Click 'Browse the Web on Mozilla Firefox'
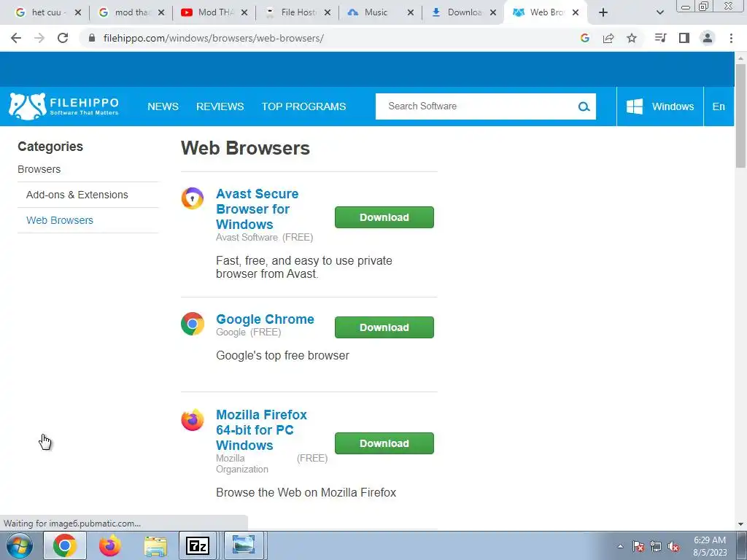 click(x=306, y=492)
